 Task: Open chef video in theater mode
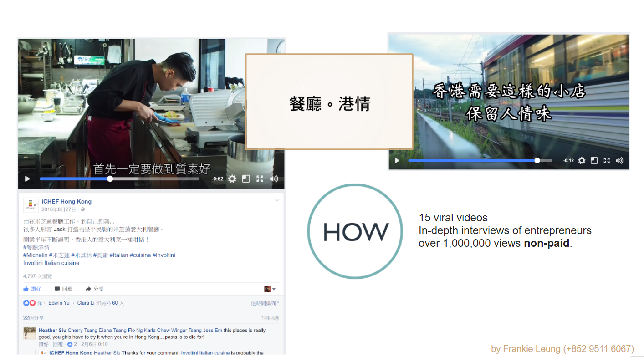point(246,179)
